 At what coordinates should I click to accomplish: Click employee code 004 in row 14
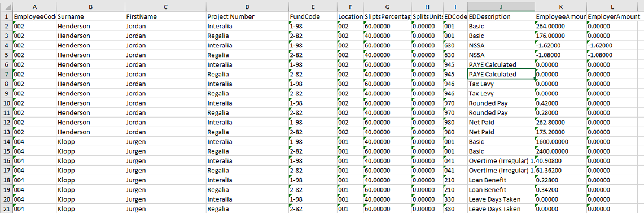click(x=34, y=141)
